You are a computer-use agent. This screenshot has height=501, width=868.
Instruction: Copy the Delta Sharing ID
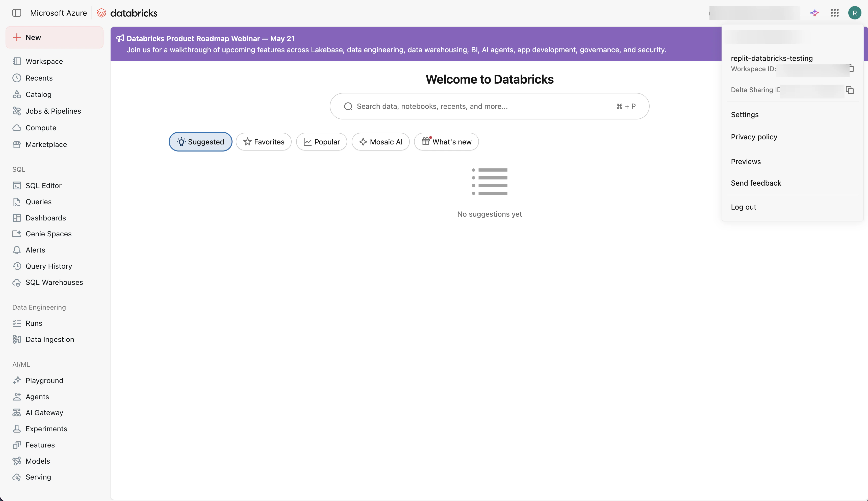coord(850,90)
